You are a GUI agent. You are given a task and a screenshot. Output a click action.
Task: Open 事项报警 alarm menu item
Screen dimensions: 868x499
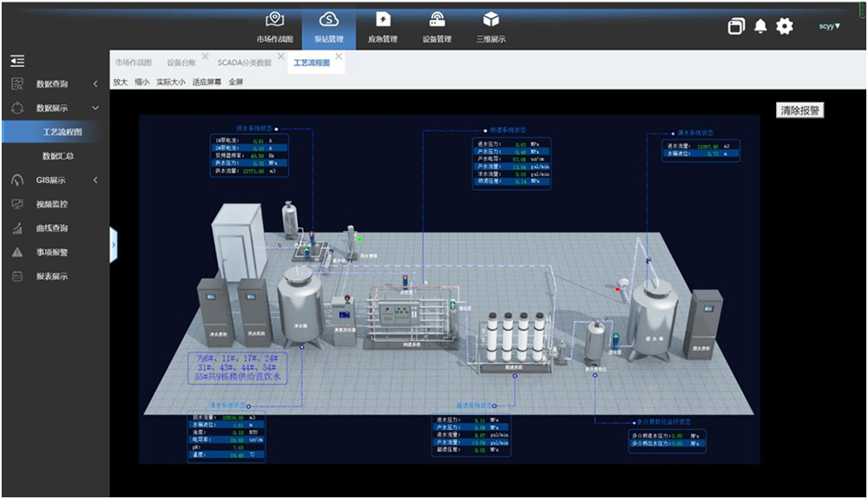point(51,253)
